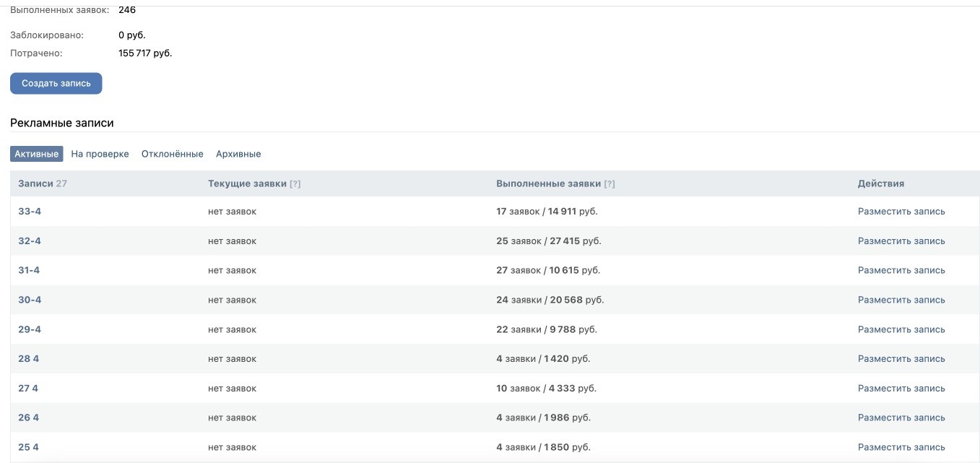The image size is (980, 463).
Task: Click Разместить запись for record 29-4
Action: [x=901, y=329]
